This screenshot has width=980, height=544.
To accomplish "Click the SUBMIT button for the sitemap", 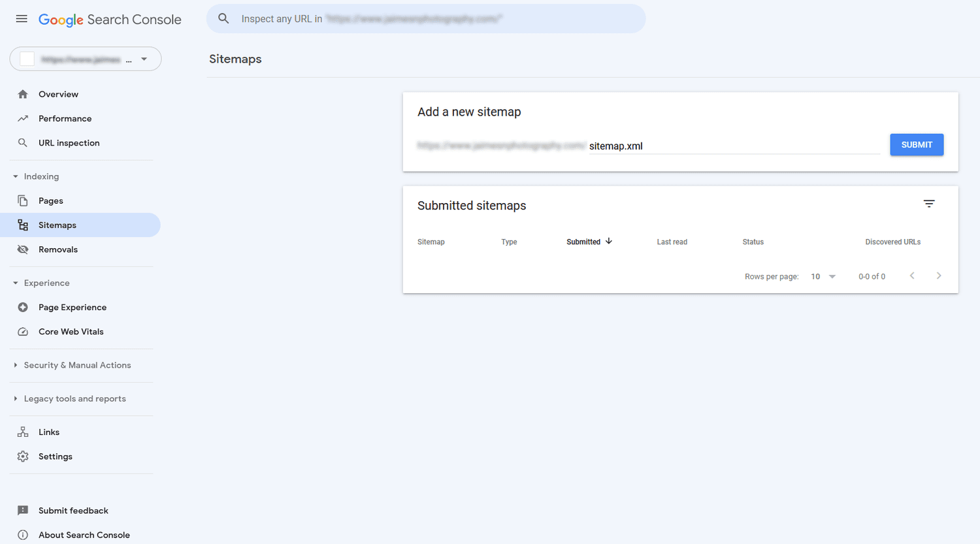I will [x=916, y=144].
